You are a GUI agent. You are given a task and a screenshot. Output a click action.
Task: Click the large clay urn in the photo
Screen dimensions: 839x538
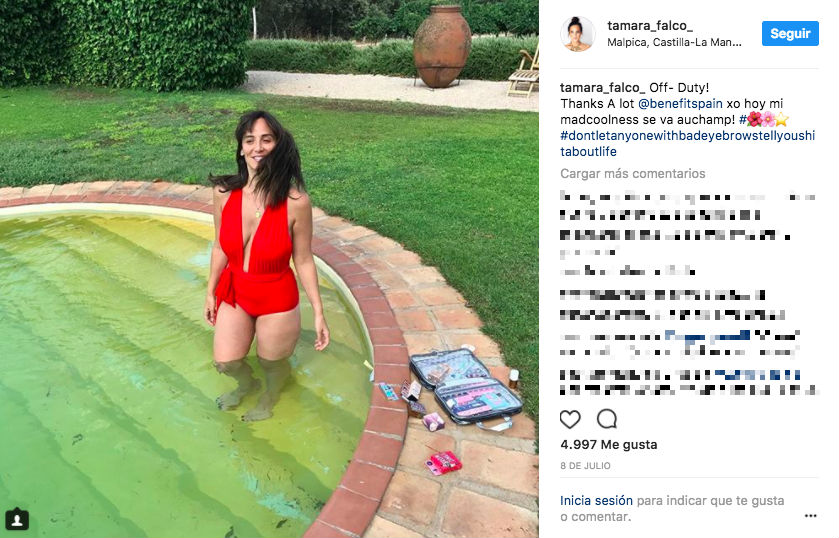click(x=441, y=47)
